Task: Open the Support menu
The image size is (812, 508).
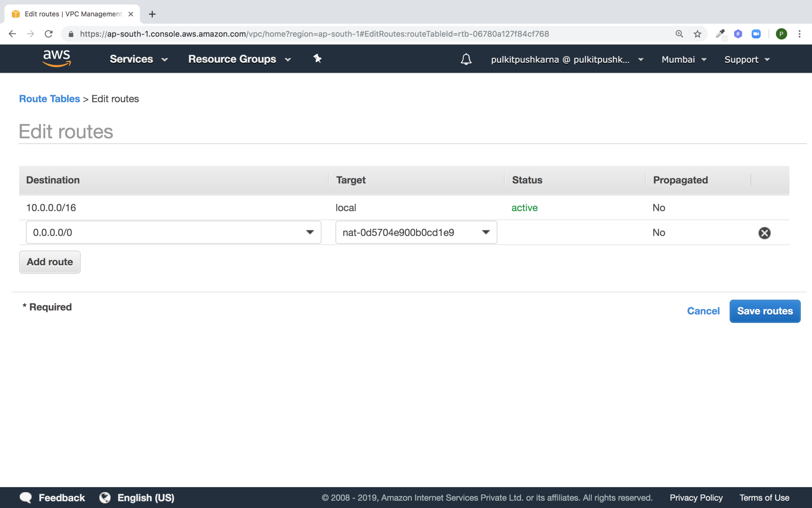Action: pyautogui.click(x=747, y=59)
